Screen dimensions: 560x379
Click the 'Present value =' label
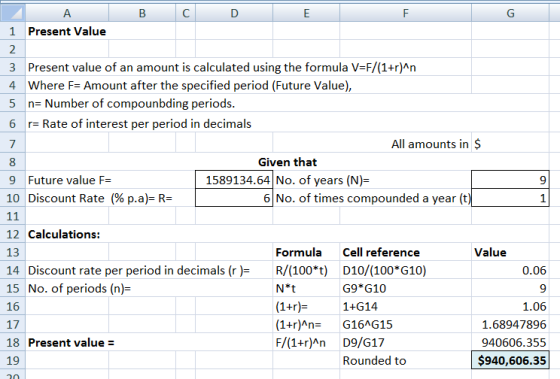tap(71, 343)
